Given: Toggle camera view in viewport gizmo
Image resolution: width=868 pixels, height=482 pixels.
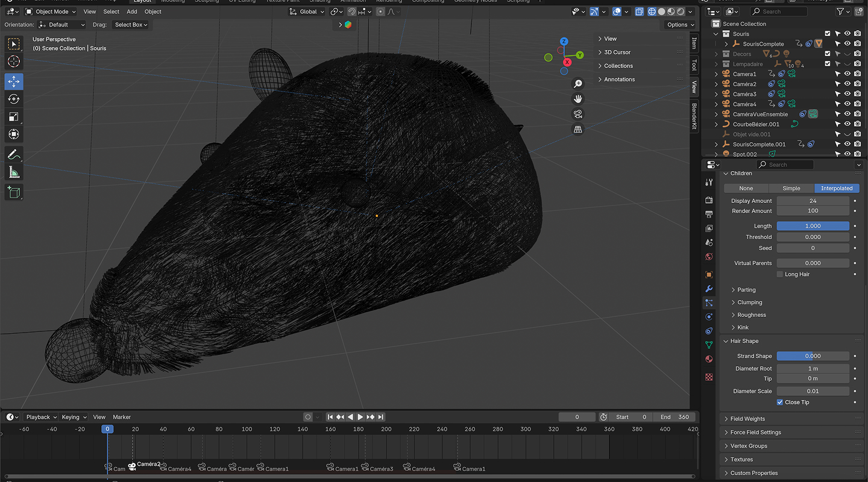Looking at the screenshot, I should [578, 114].
